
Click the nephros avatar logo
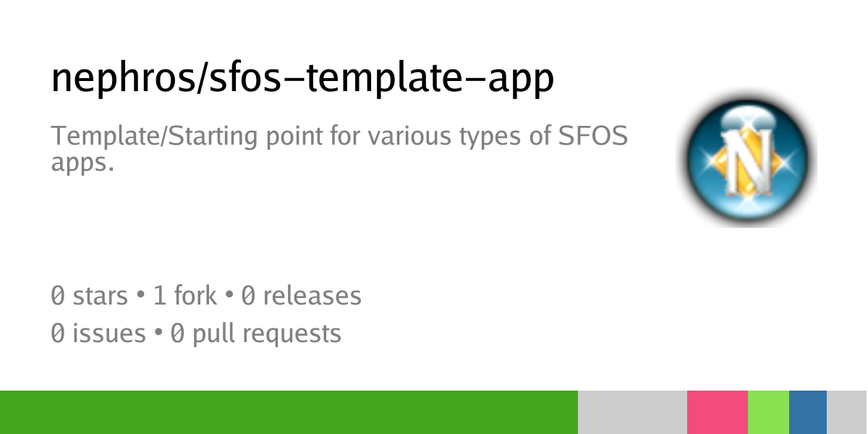tap(746, 157)
